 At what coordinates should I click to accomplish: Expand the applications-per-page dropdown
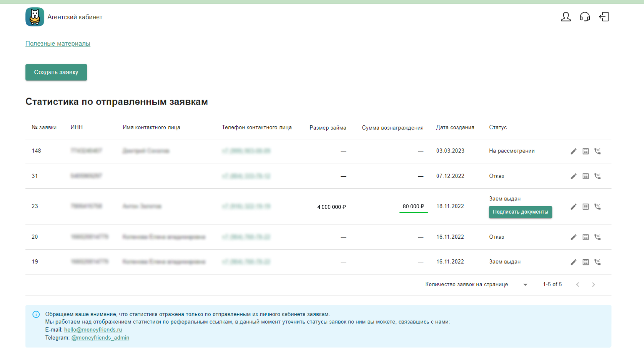coord(525,285)
